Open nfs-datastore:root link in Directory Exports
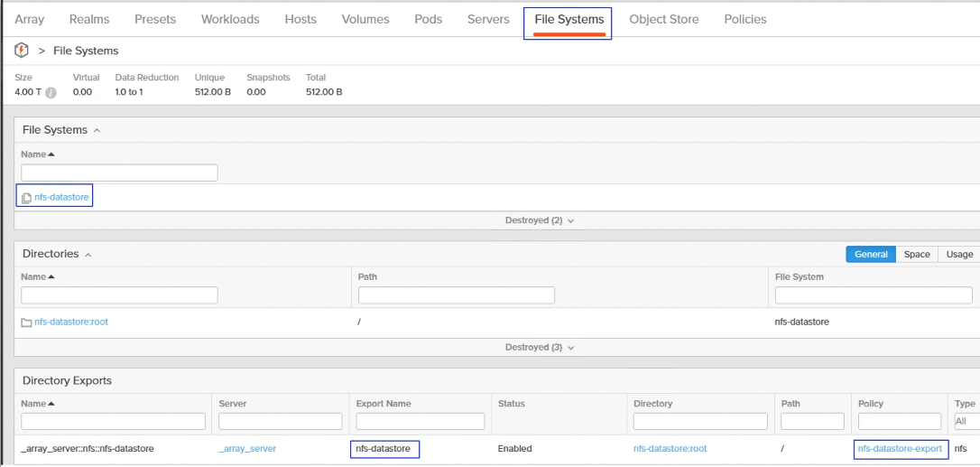980x467 pixels. tap(670, 449)
